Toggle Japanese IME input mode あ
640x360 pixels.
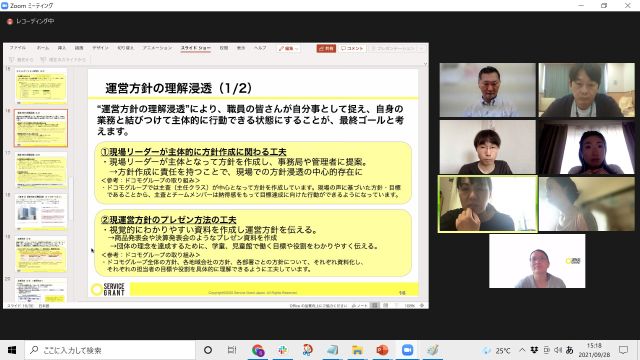[569, 350]
